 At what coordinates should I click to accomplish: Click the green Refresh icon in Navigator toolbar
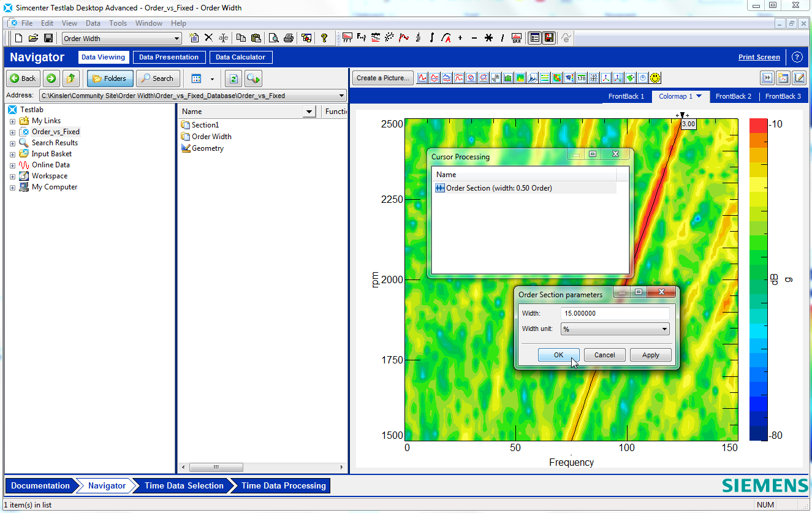[x=233, y=78]
